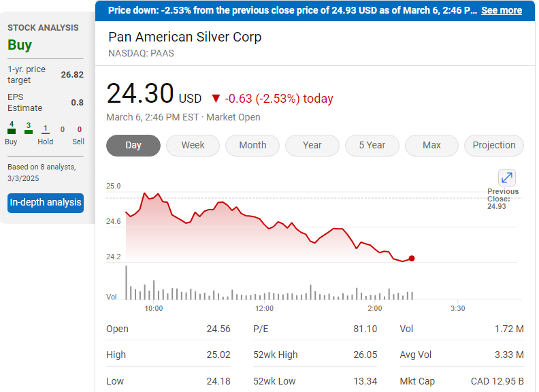Click the See more link in banner
Viewport: 539px width, 392px height.
pos(502,10)
